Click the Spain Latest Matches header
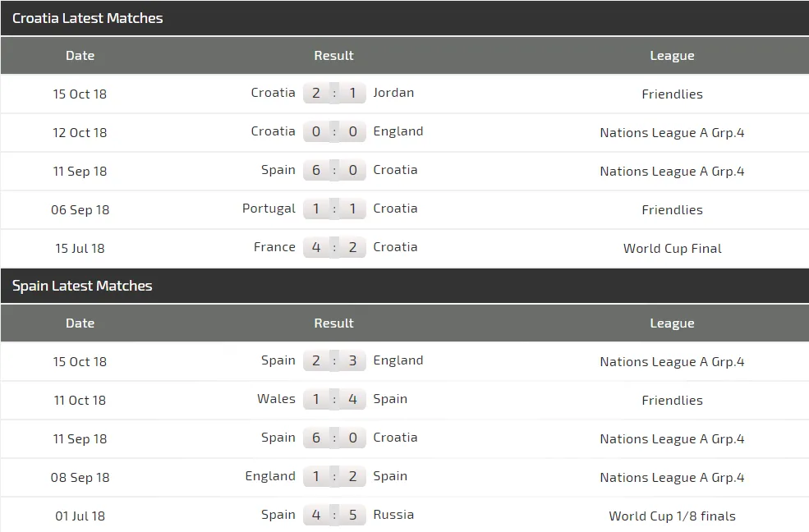 pos(82,286)
